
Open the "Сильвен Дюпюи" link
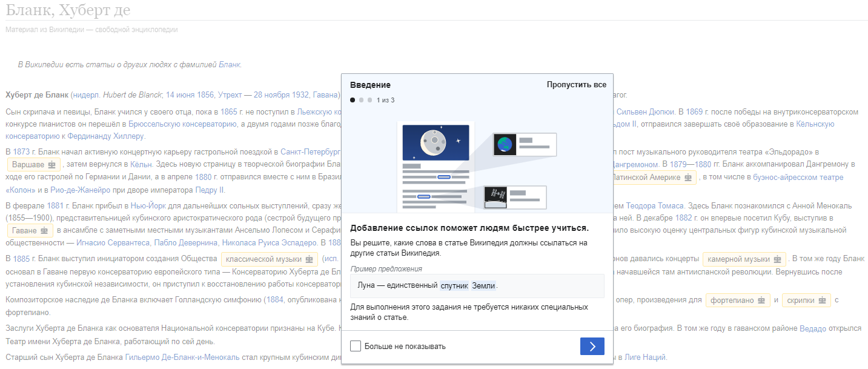[x=646, y=111]
